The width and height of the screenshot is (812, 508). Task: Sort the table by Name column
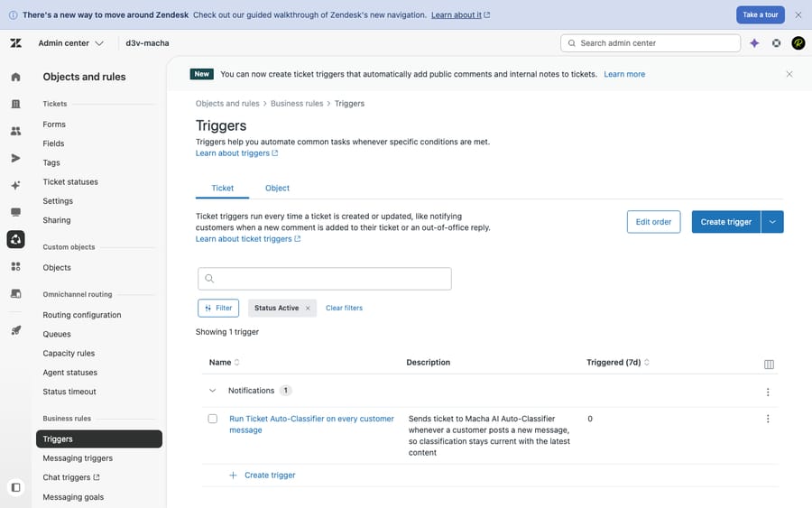pyautogui.click(x=225, y=362)
